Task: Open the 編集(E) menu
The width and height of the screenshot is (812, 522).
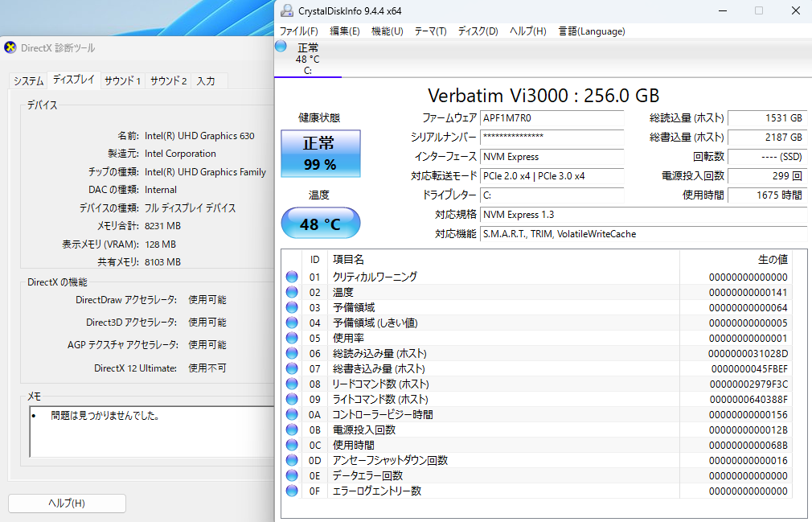Action: click(x=344, y=31)
